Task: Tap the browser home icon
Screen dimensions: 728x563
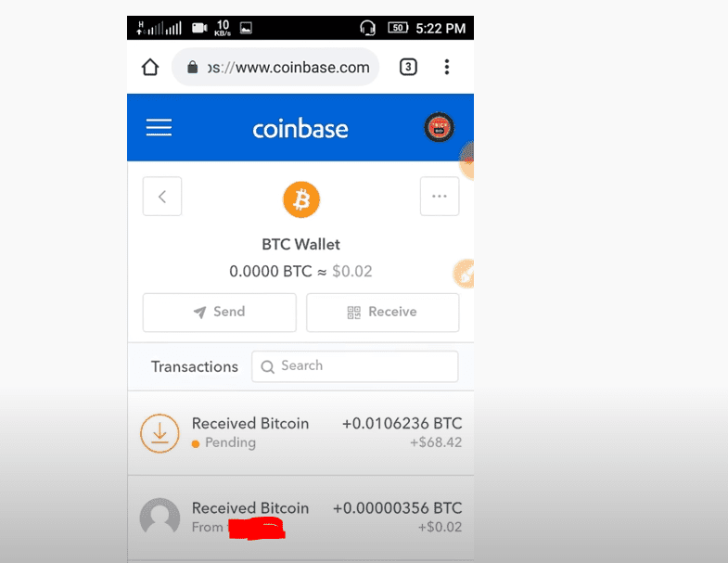Action: pos(150,67)
